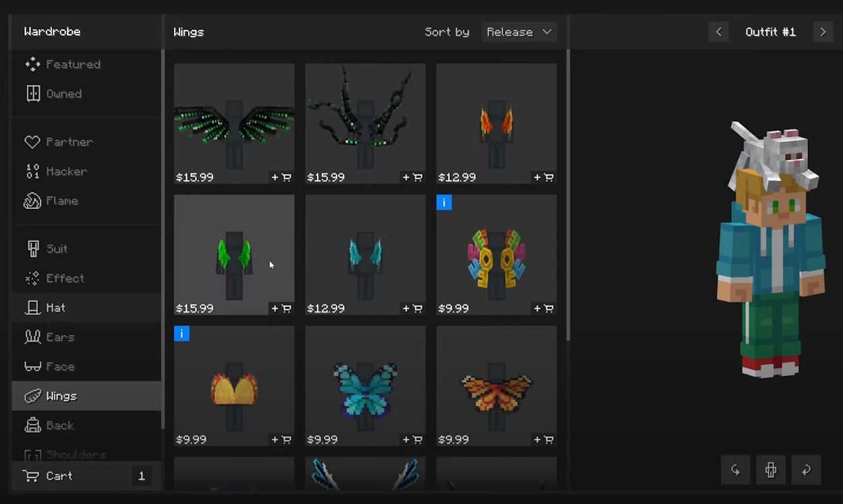Select the Hacker category with the binary icon
Screen dimensions: 843x504
(x=32, y=171)
